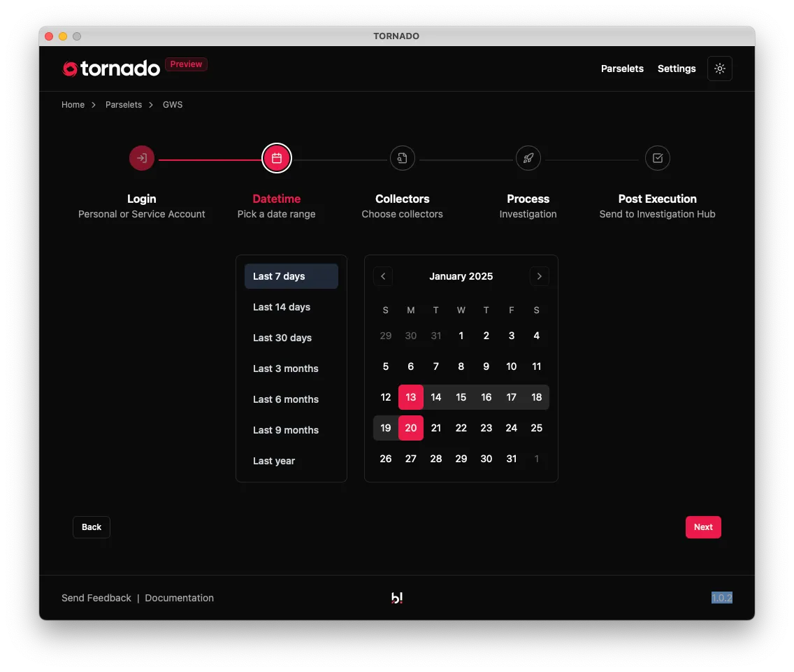This screenshot has height=672, width=794.
Task: Click the Collectors step label
Action: click(403, 199)
